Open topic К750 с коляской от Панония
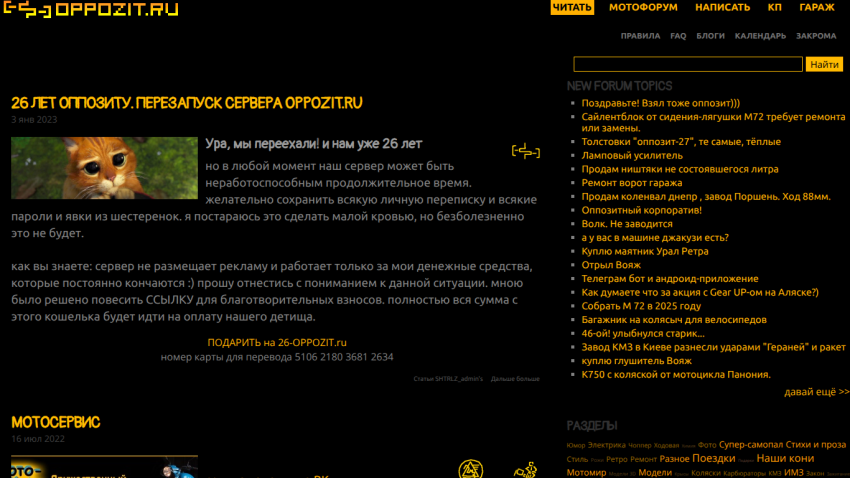This screenshot has width=850, height=478. tap(675, 374)
